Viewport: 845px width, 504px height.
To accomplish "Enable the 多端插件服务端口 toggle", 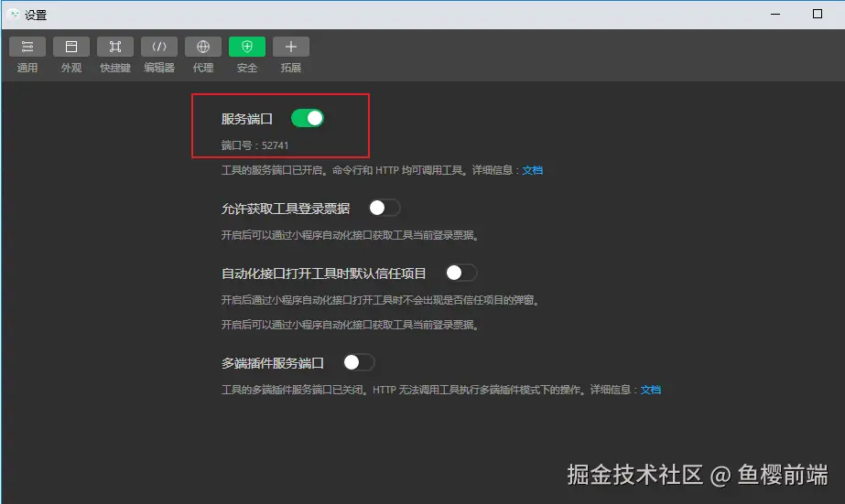I will [359, 362].
